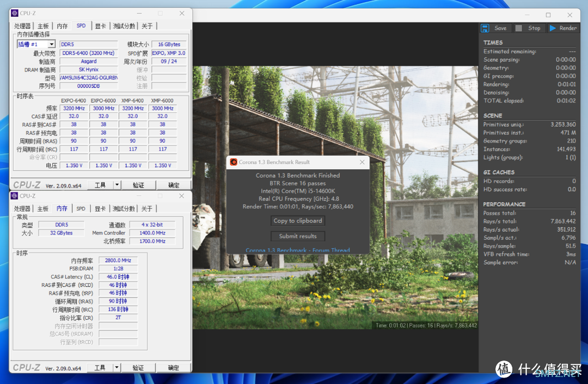This screenshot has height=384, width=588.
Task: Select the active SPD tab in the upper CPU-Z window
Action: [x=81, y=26]
